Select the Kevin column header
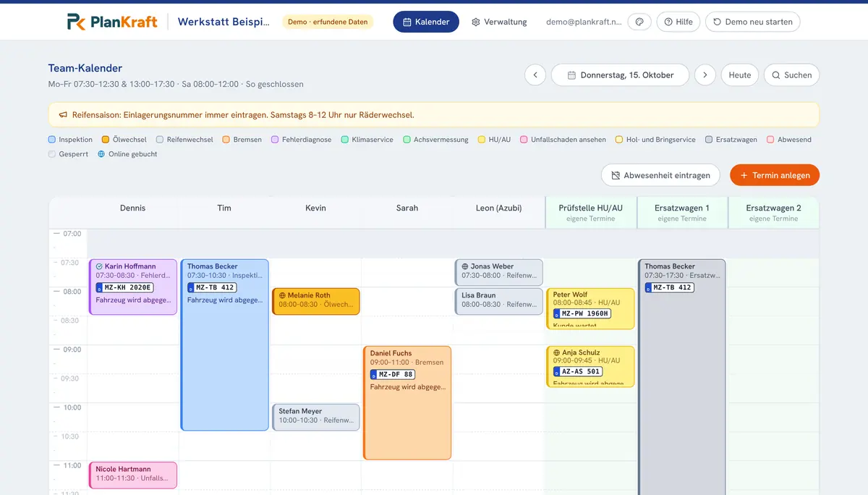This screenshot has height=495, width=868. pyautogui.click(x=316, y=208)
